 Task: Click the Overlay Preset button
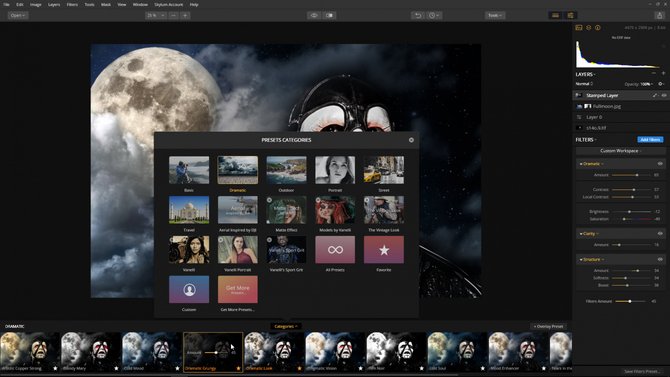click(x=548, y=326)
